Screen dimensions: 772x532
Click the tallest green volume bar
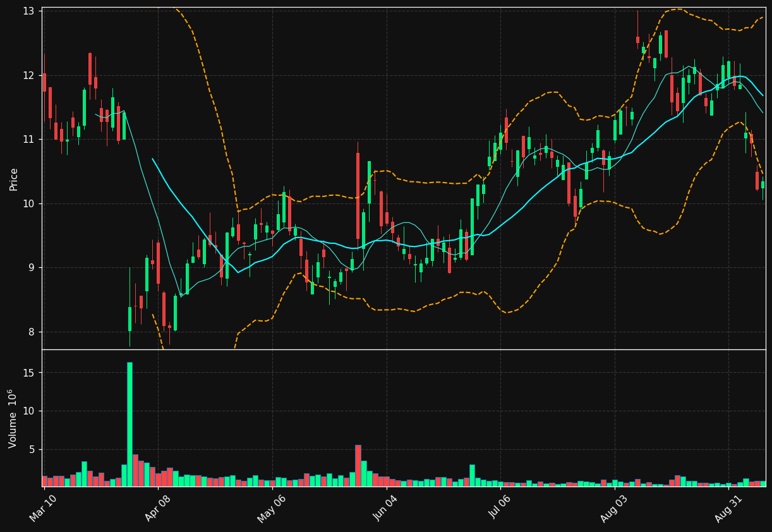coord(130,424)
